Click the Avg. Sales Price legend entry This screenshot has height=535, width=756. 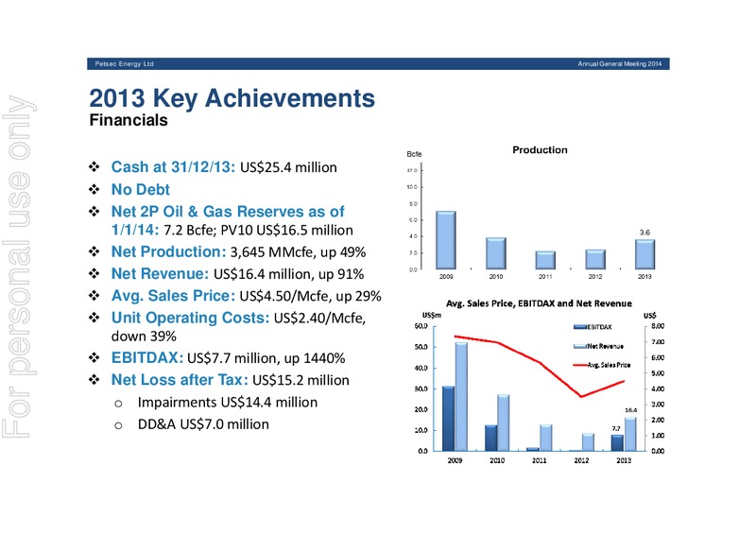click(x=602, y=365)
